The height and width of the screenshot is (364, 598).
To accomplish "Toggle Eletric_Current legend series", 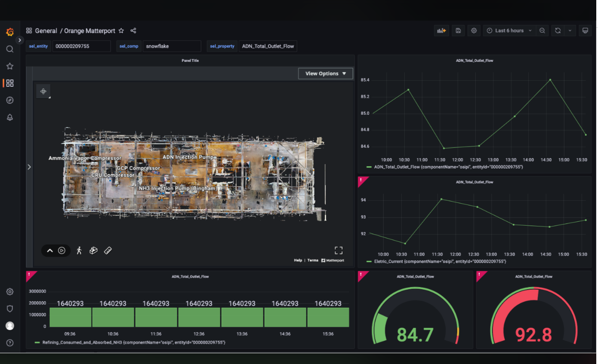I will pyautogui.click(x=440, y=261).
